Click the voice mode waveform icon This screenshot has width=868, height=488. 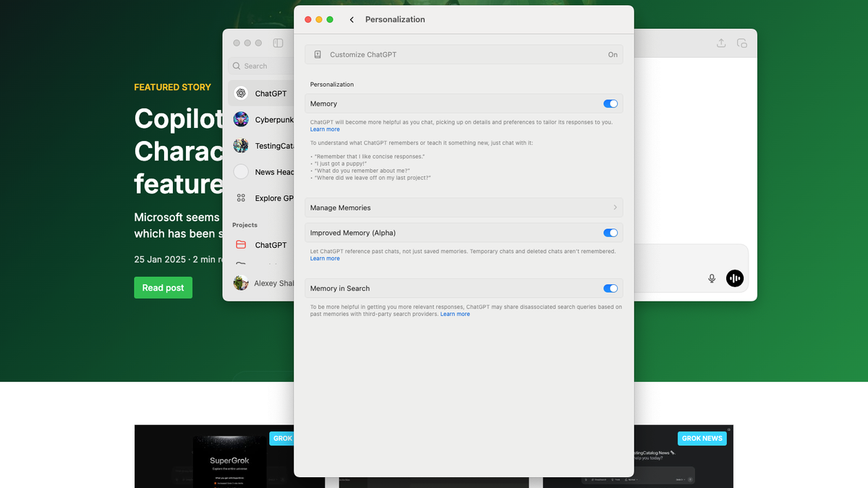coord(735,278)
